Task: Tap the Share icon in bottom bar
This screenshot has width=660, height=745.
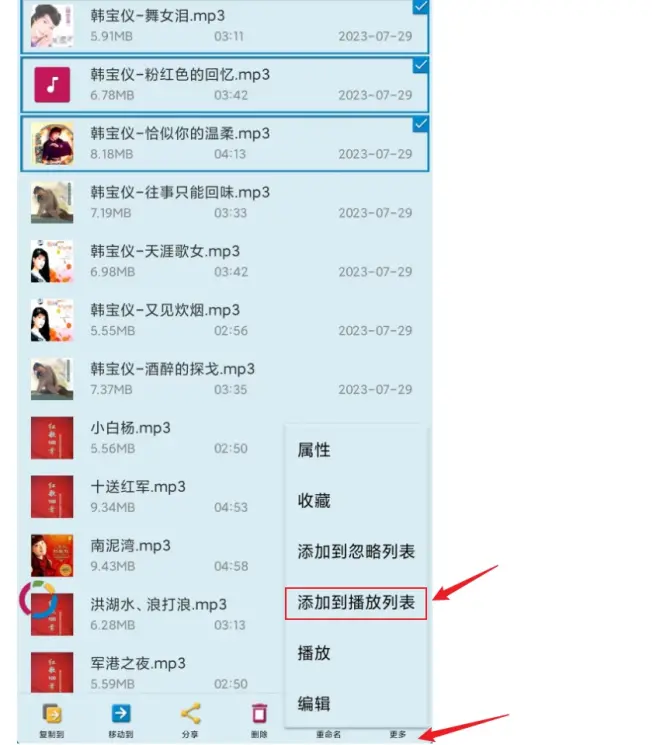Action: click(x=190, y=714)
